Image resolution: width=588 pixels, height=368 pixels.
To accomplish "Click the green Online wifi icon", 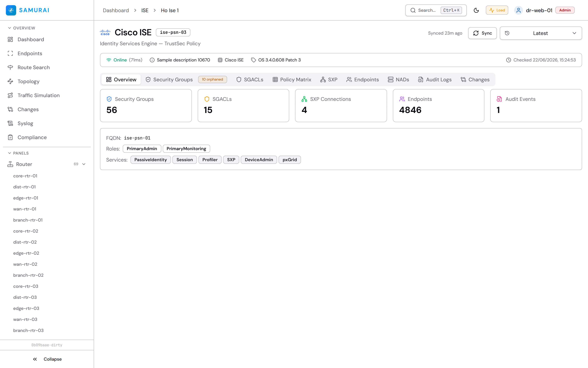I will click(x=109, y=60).
